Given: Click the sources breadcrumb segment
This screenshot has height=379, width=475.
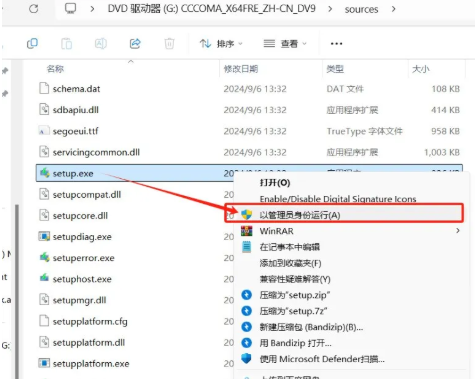Looking at the screenshot, I should (361, 9).
